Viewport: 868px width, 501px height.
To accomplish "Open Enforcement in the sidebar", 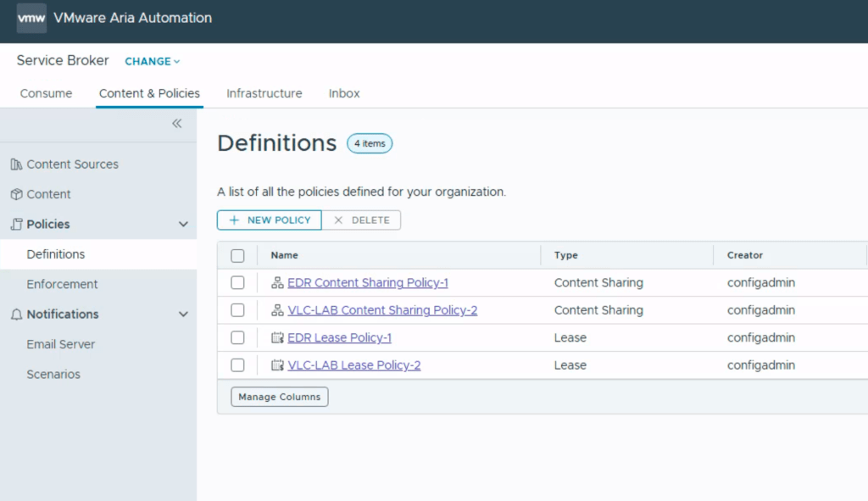I will [x=62, y=284].
